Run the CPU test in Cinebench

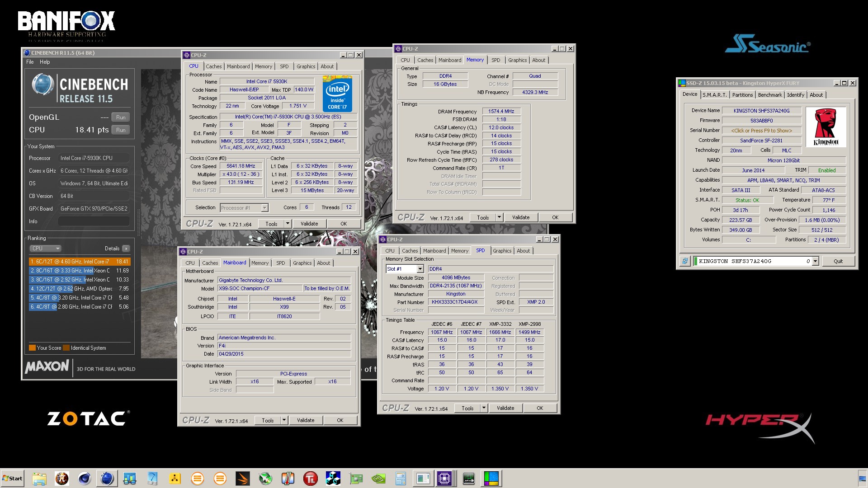[121, 130]
